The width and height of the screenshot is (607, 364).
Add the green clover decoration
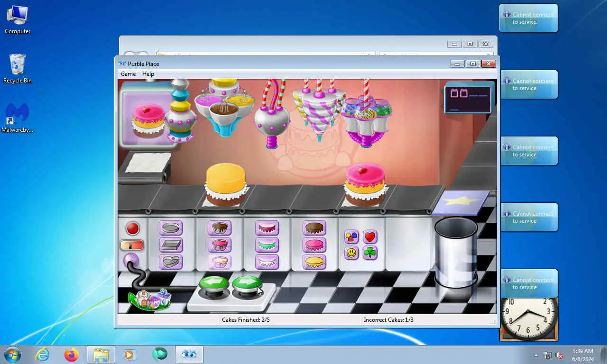(370, 253)
